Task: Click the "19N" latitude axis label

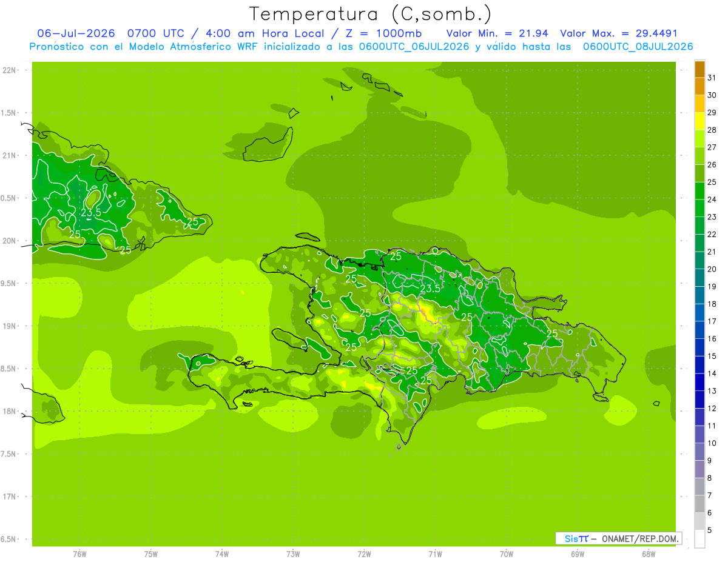Action: (x=9, y=326)
